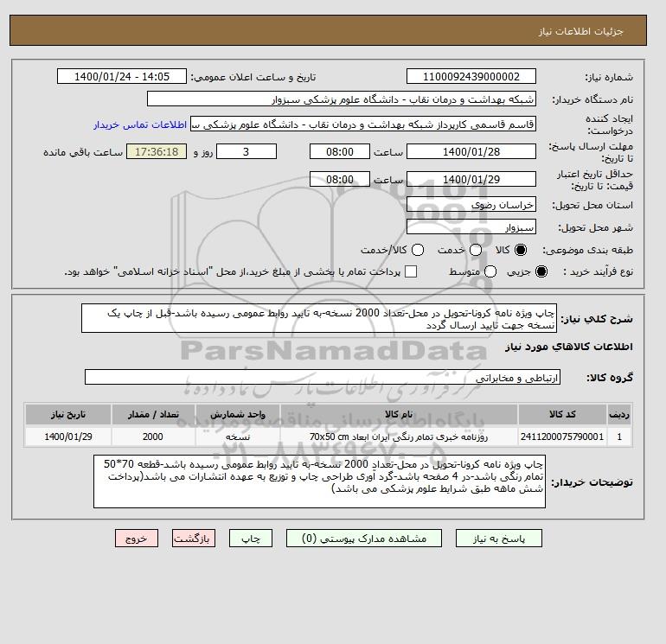Open مشاهده مدارک پیوستی (0) button

364,539
